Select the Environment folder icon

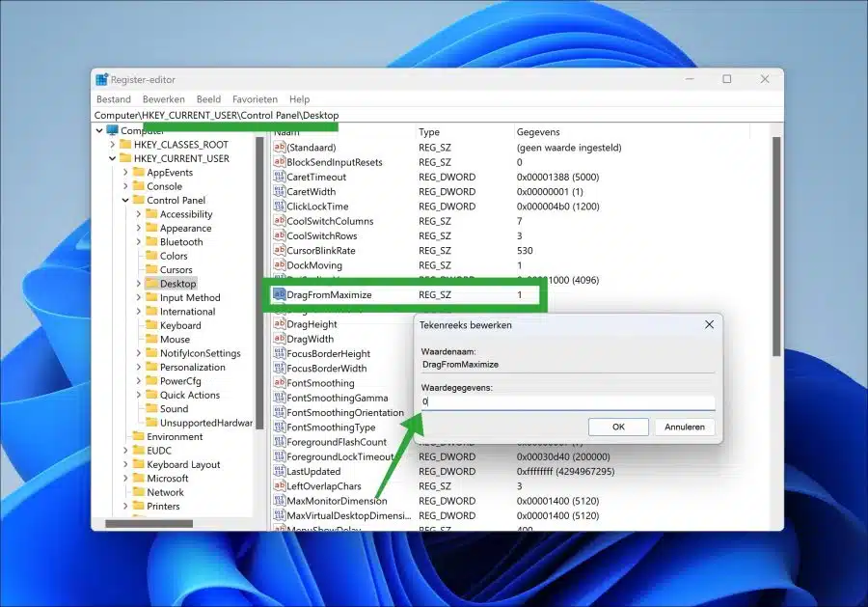pos(138,436)
